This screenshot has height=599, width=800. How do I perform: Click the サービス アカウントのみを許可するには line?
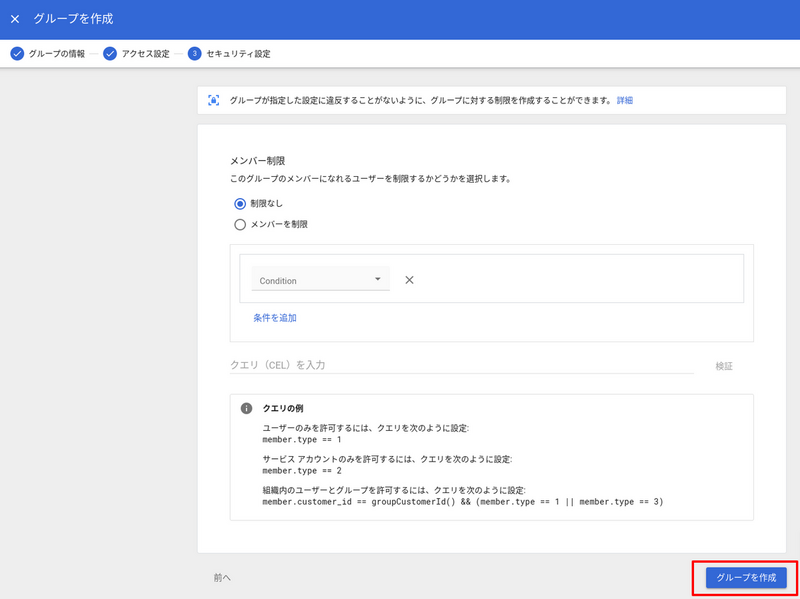point(387,460)
